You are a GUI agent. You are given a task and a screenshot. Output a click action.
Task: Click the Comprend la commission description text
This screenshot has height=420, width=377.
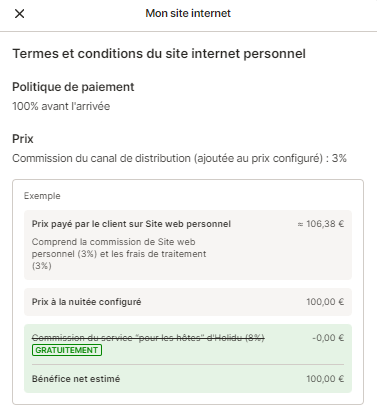point(119,254)
